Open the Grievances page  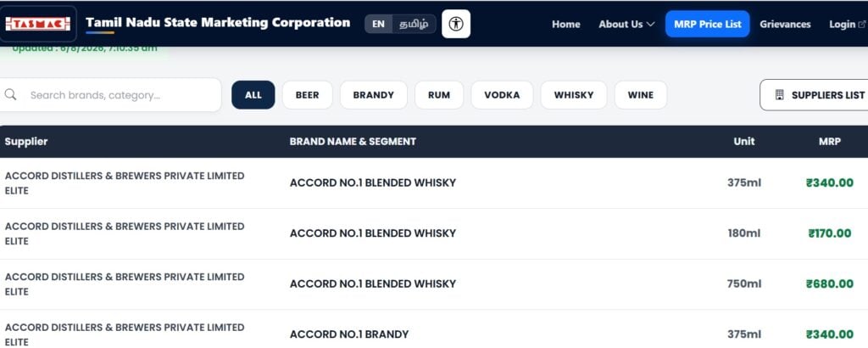785,25
